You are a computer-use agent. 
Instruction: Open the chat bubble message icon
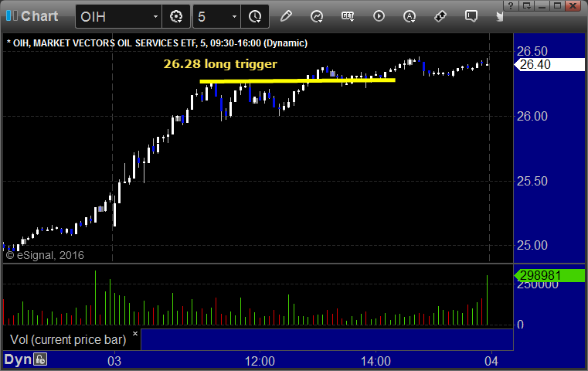(x=471, y=16)
